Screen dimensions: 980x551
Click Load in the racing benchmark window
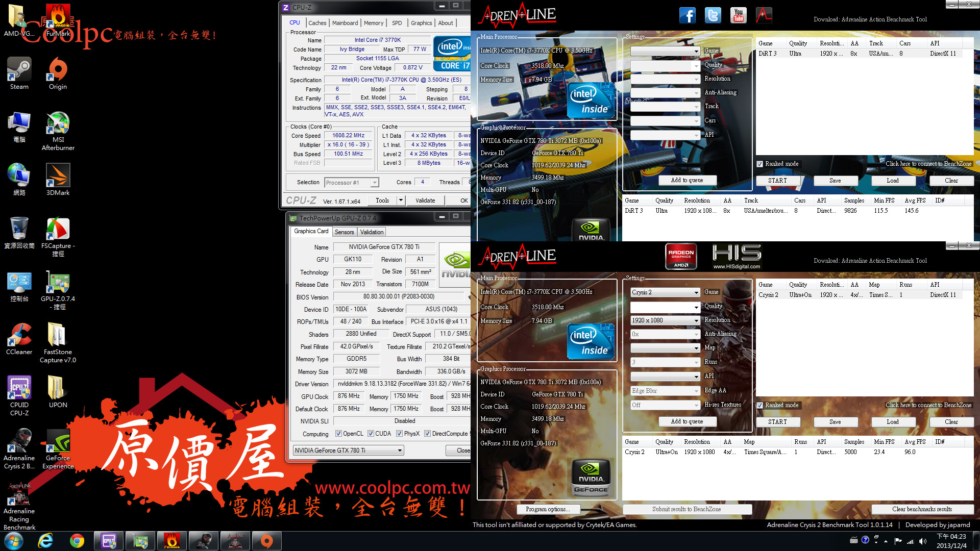coord(893,181)
